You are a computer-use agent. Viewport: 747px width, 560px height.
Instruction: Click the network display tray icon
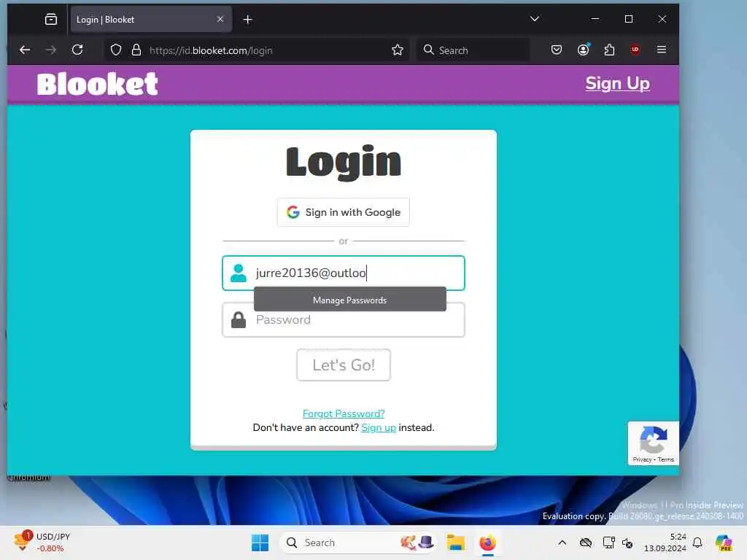point(608,542)
